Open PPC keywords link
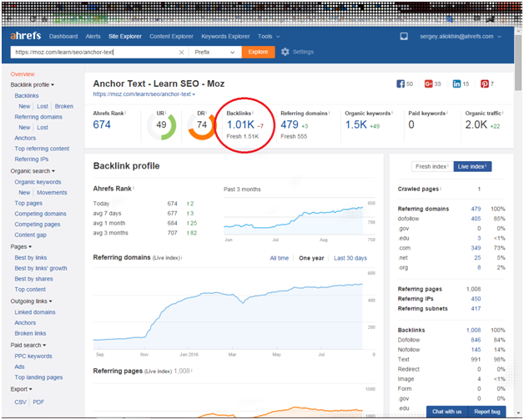The width and height of the screenshot is (524, 420). pyautogui.click(x=33, y=357)
